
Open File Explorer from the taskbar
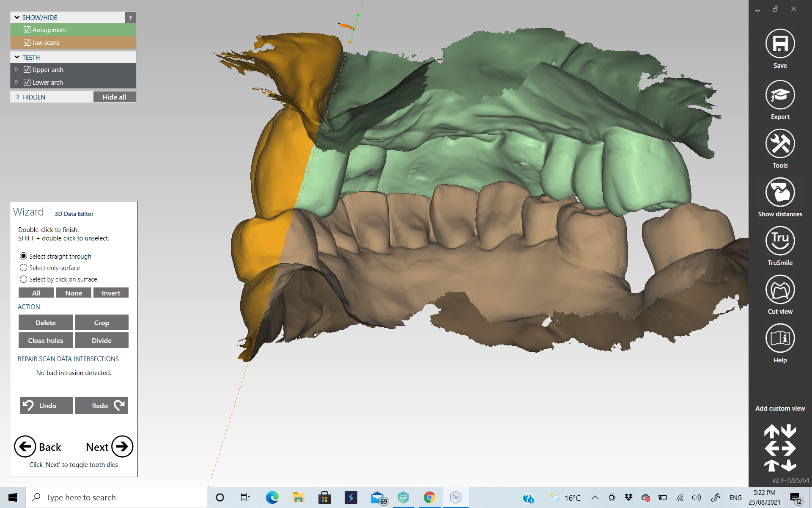pos(299,497)
